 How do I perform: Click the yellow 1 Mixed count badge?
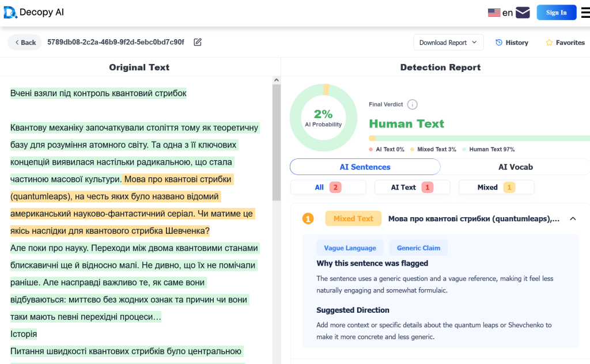[x=509, y=187]
